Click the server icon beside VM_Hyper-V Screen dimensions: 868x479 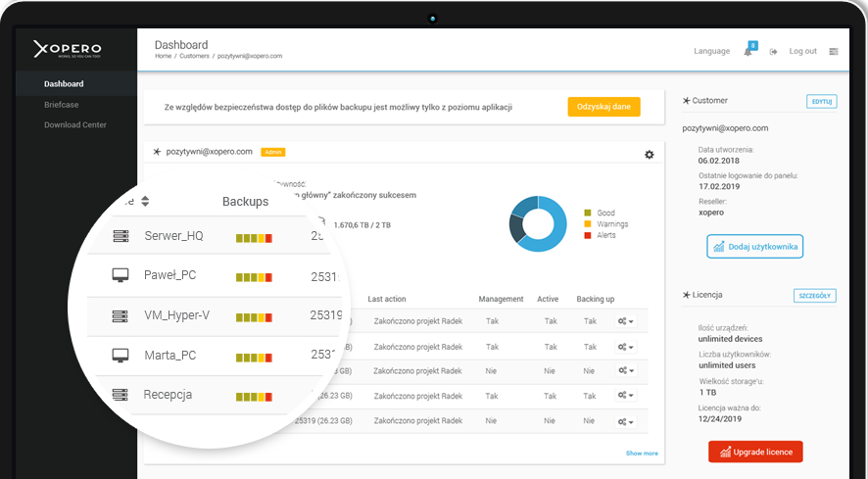pos(121,315)
